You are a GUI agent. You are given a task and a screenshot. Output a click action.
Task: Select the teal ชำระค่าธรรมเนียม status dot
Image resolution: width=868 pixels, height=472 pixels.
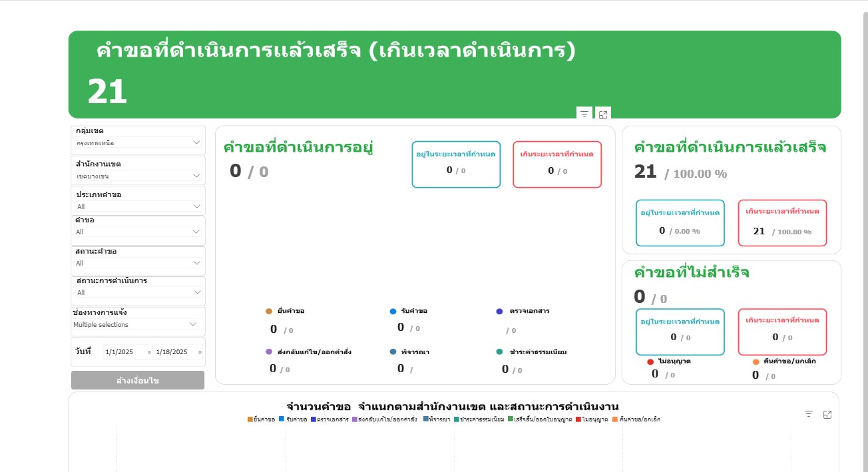[x=500, y=352]
